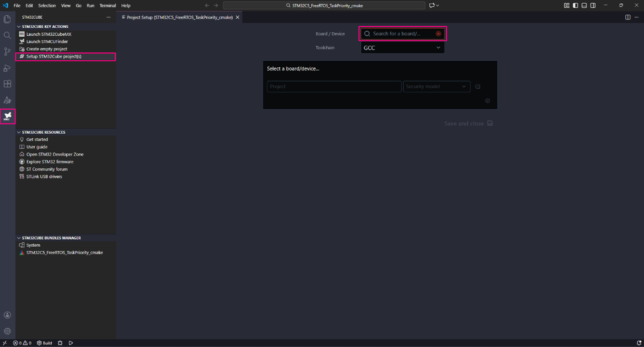Toggle the secondary side bar layout icon
This screenshot has width=644, height=347.
pyautogui.click(x=593, y=5)
